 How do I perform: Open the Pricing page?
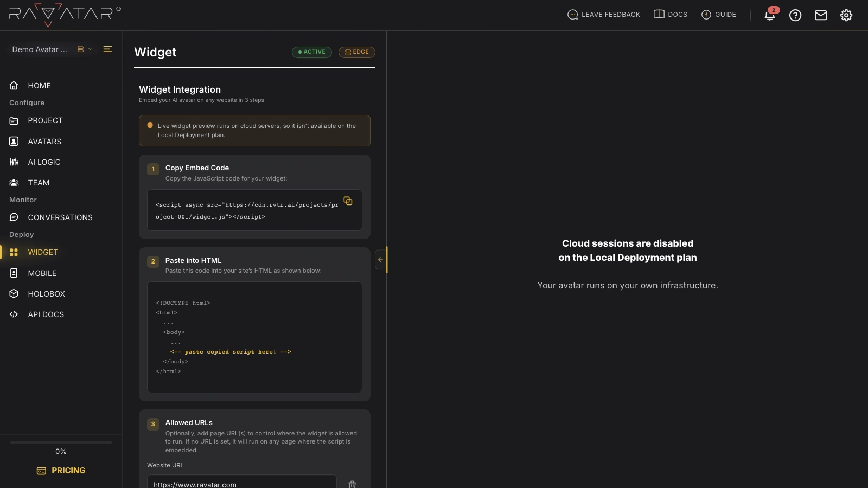[61, 471]
